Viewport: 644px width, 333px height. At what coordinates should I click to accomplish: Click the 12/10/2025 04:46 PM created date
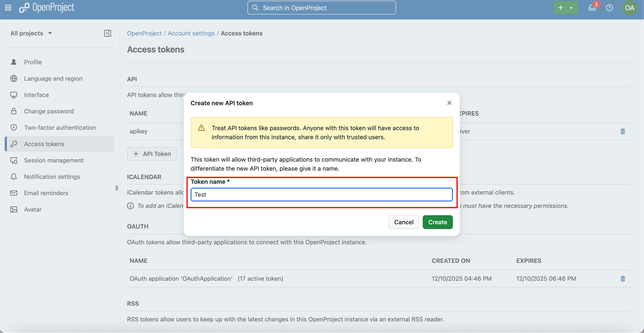click(462, 279)
